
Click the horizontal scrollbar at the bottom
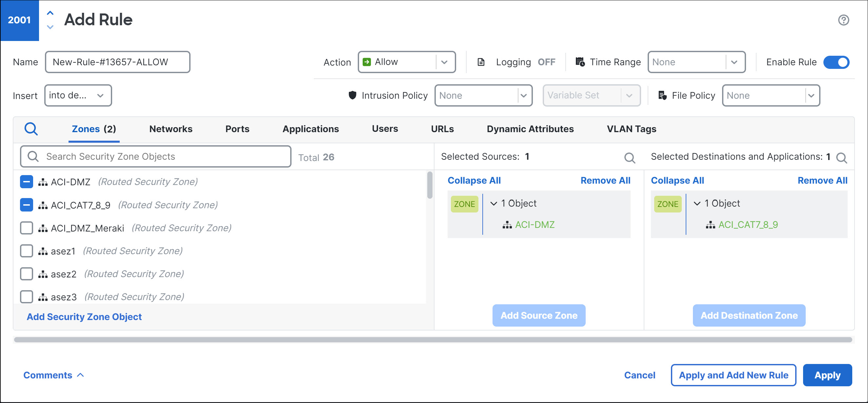(x=433, y=340)
